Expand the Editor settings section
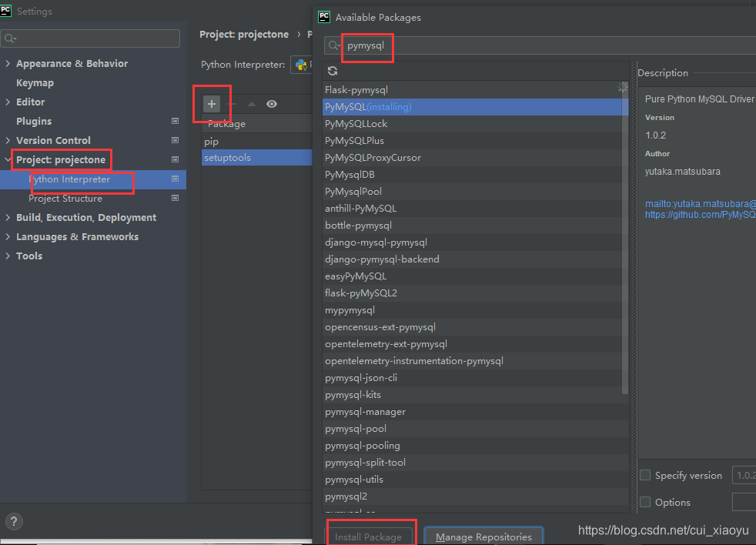Viewport: 756px width, 545px height. 8,102
